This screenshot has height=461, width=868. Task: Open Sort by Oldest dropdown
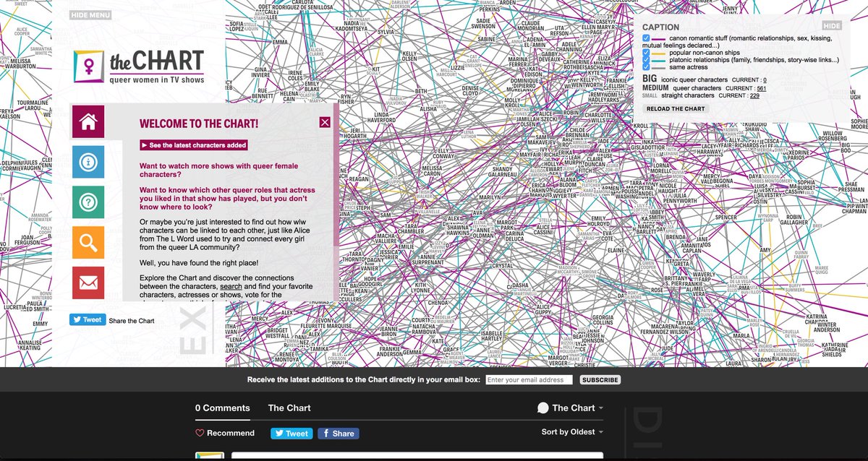[572, 432]
